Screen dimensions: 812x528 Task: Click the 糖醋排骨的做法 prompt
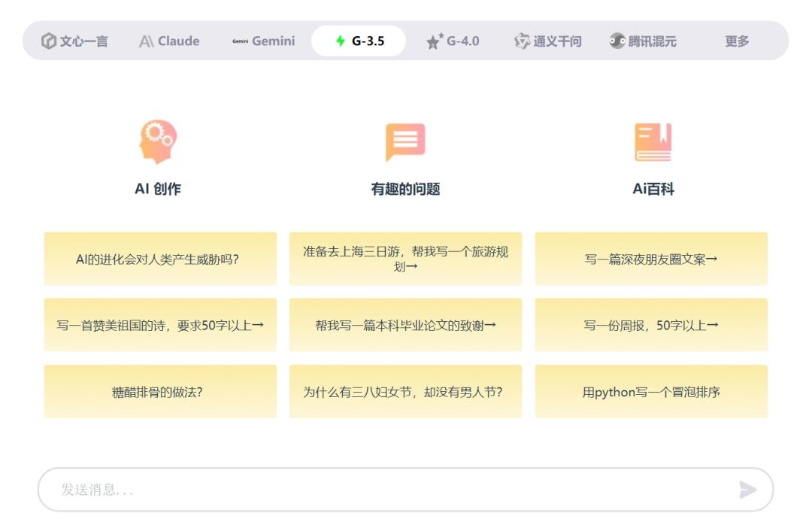(x=160, y=392)
